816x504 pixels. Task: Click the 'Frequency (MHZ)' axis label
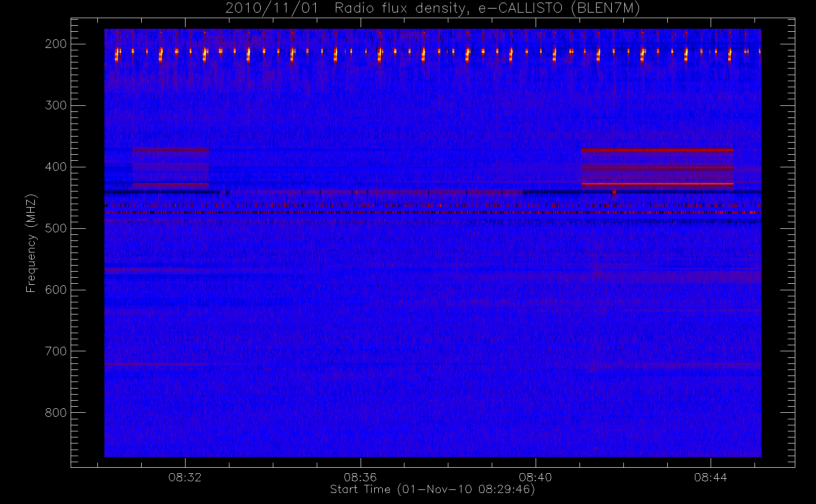(31, 243)
